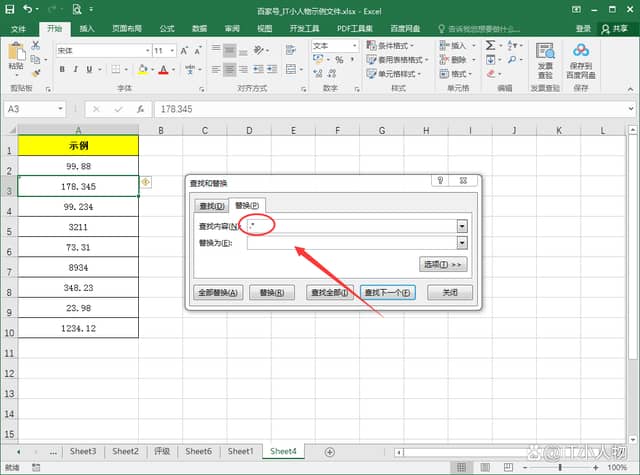Open the 发票查验 invoice check tool
640x475 pixels.
(546, 58)
